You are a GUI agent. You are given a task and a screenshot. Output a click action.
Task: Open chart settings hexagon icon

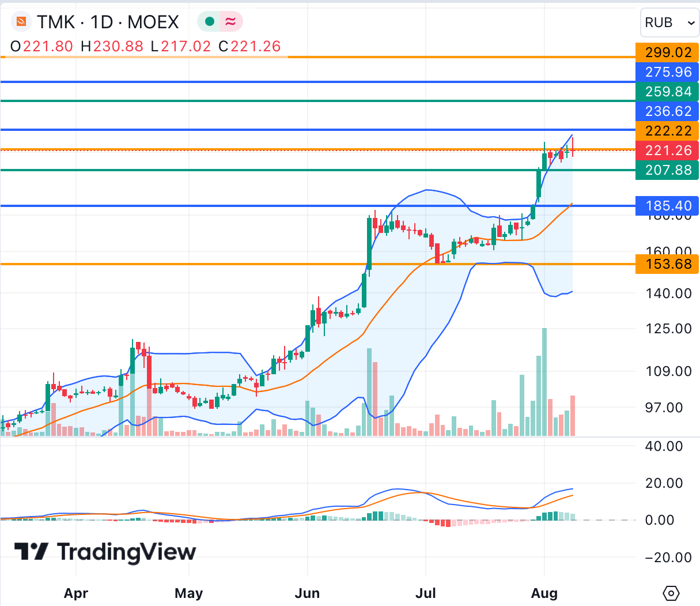pyautogui.click(x=671, y=593)
